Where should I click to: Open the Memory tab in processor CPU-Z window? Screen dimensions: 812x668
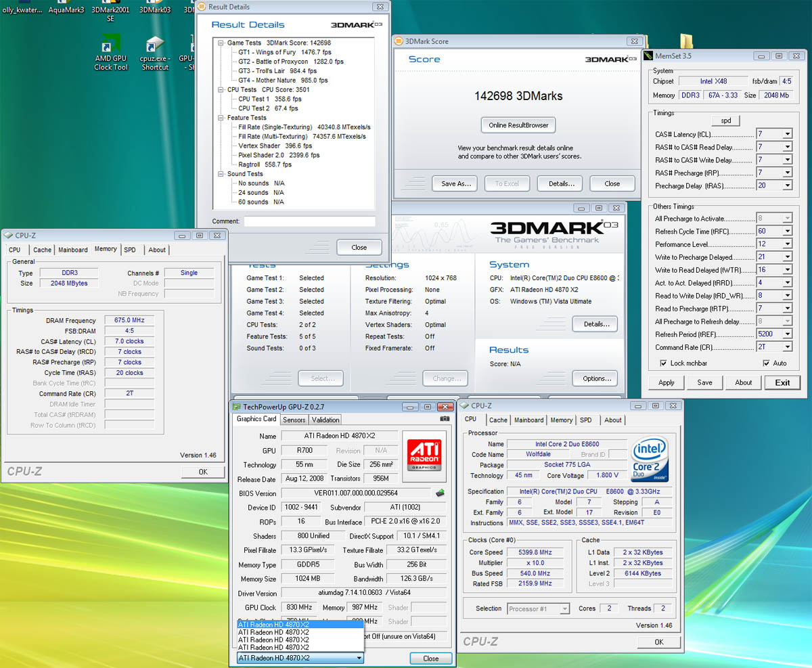[x=562, y=420]
